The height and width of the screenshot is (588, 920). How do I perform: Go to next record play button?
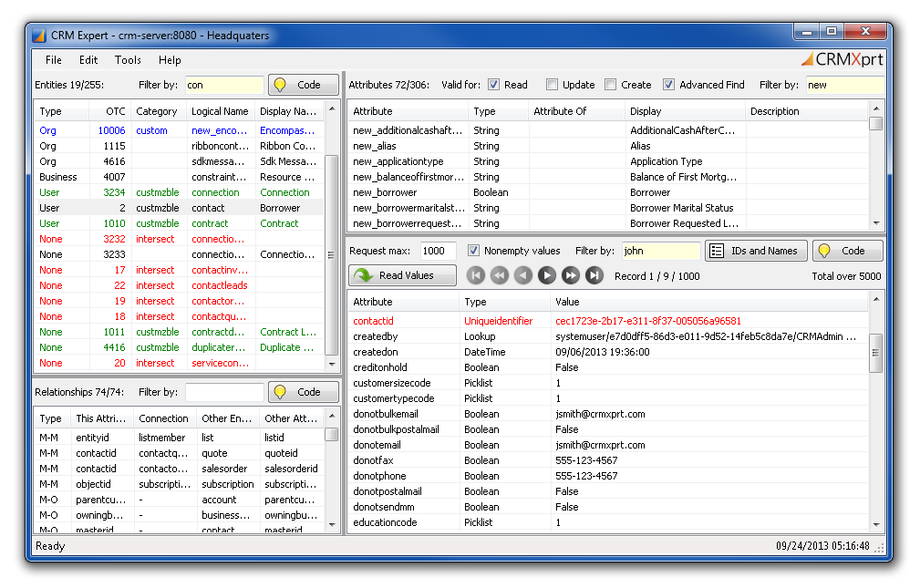(x=547, y=275)
